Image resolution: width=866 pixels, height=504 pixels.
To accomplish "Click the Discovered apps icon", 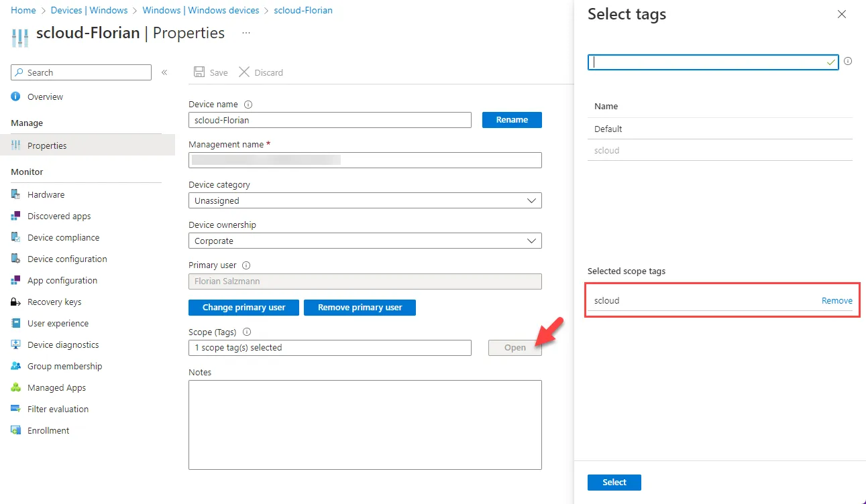I will coord(16,216).
